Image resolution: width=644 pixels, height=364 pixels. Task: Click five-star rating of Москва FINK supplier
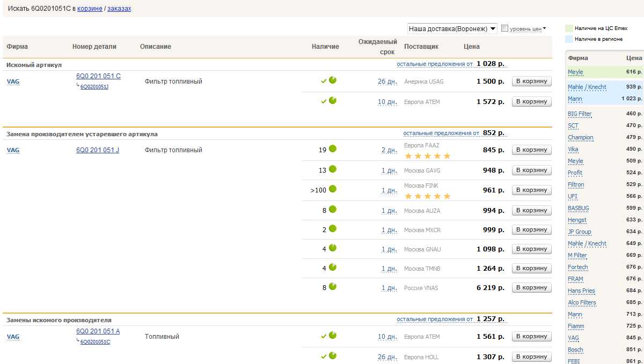coord(428,196)
